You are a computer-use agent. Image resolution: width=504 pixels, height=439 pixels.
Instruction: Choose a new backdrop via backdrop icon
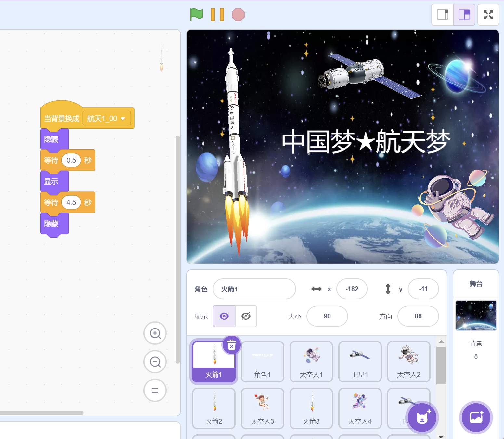click(475, 418)
